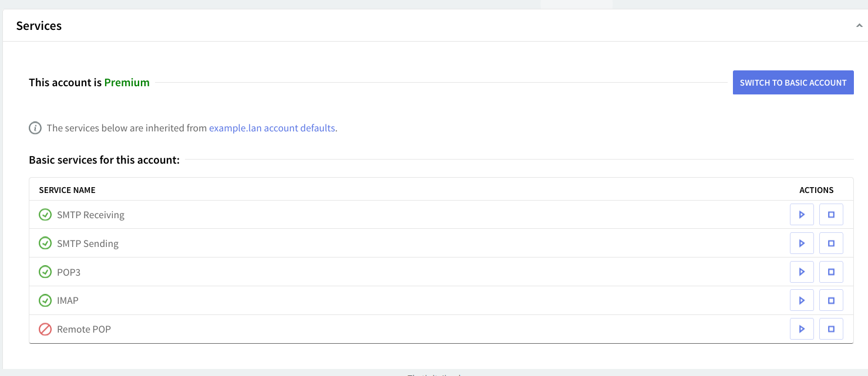Switch to Basic Account button
This screenshot has height=376, width=868.
[793, 83]
